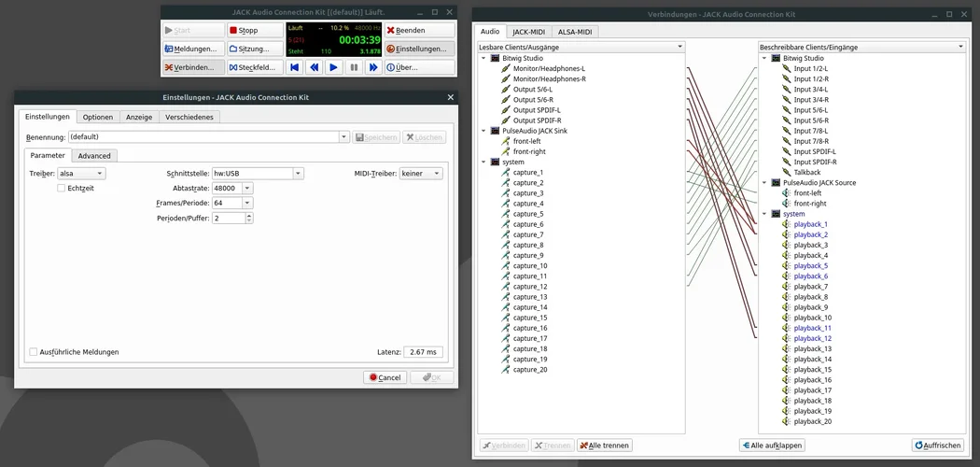The width and height of the screenshot is (980, 467).
Task: Select capture_1 under system outputs
Action: (527, 173)
